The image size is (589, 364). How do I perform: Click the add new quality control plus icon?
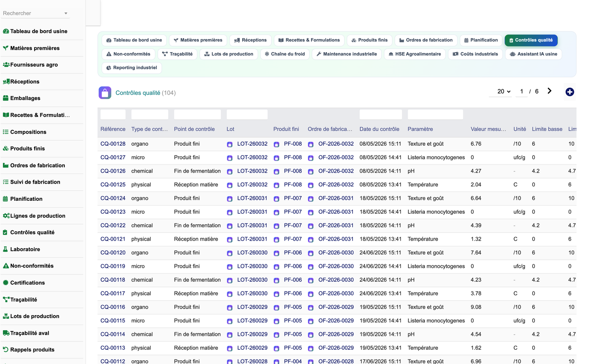[x=570, y=92]
